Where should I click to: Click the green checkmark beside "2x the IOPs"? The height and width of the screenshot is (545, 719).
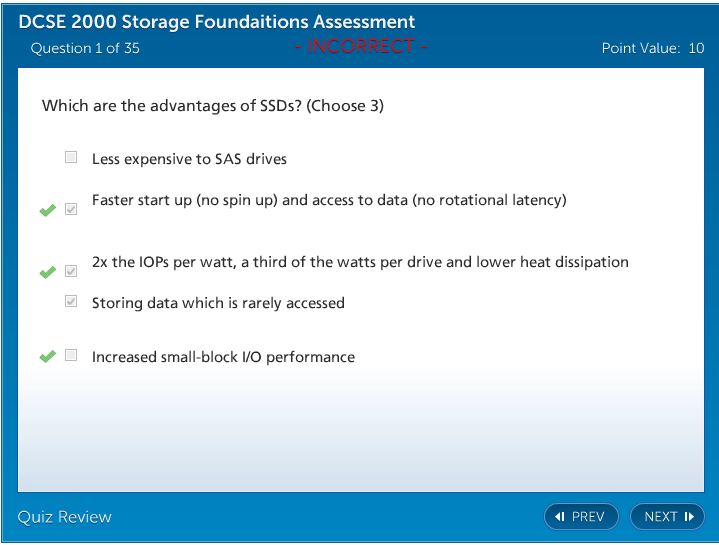[47, 272]
